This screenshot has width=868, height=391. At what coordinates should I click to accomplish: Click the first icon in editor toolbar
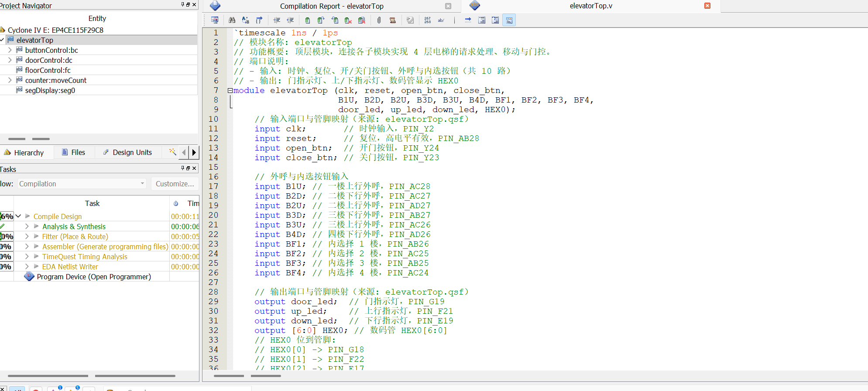[x=215, y=20]
